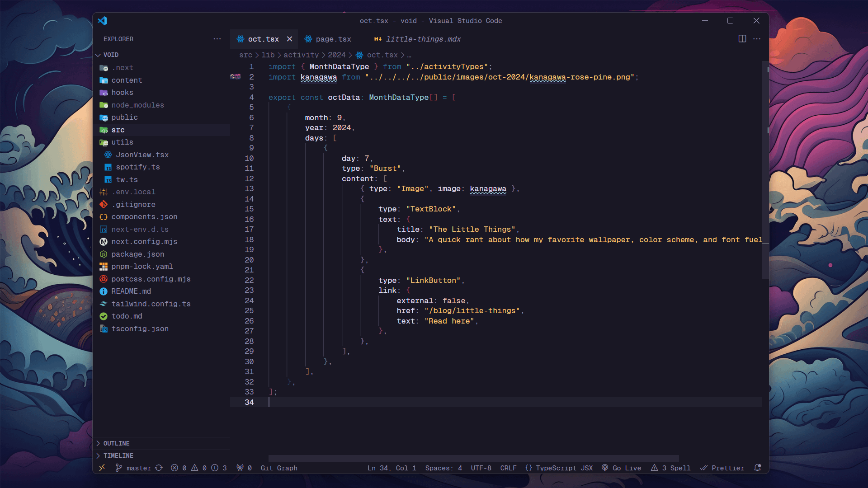
Task: Close the oct.tsx editor tab
Action: click(x=290, y=39)
